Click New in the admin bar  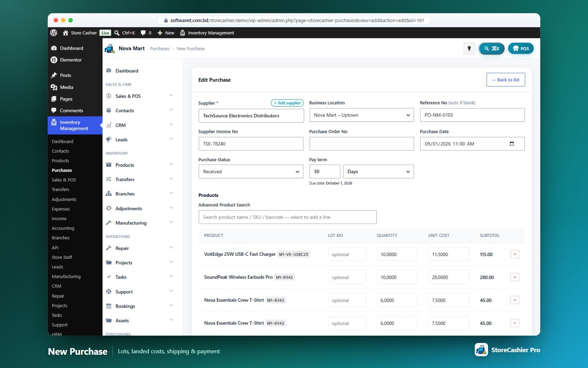click(166, 33)
